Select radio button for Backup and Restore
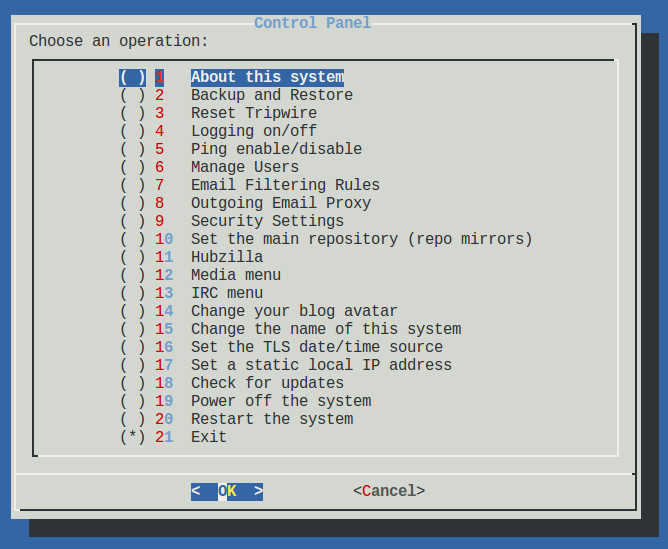The image size is (668, 549). [x=132, y=95]
